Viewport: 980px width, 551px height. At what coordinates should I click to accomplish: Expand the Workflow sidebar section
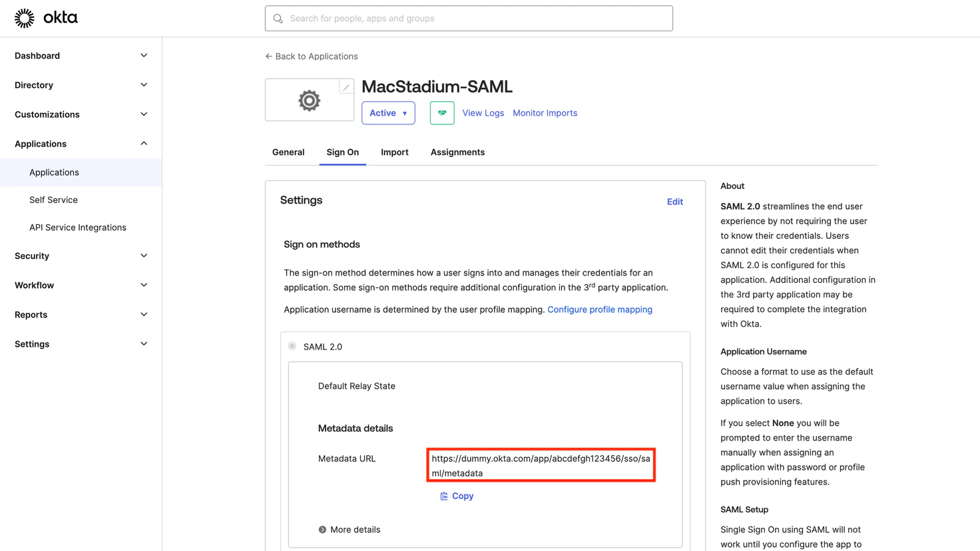[81, 285]
